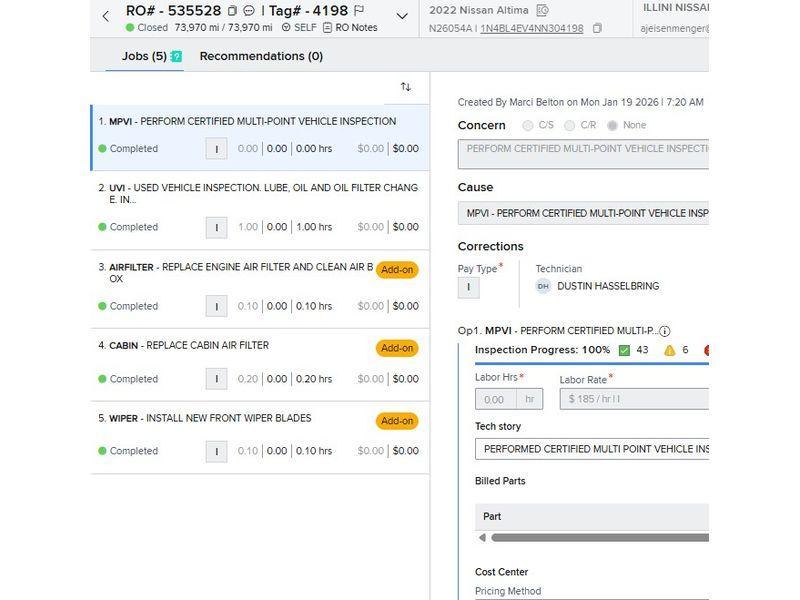
Task: Click the Billed Parts horizontal scrollbar
Action: click(595, 538)
